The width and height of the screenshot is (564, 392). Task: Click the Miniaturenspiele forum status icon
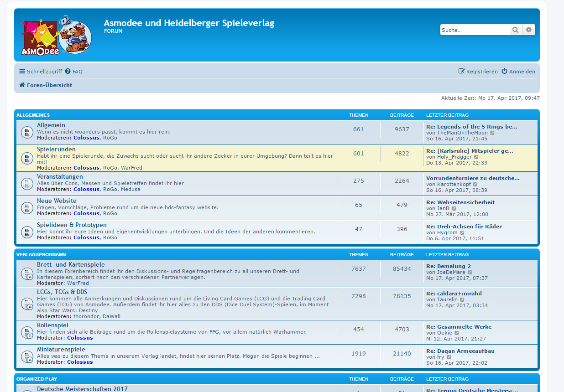[26, 356]
